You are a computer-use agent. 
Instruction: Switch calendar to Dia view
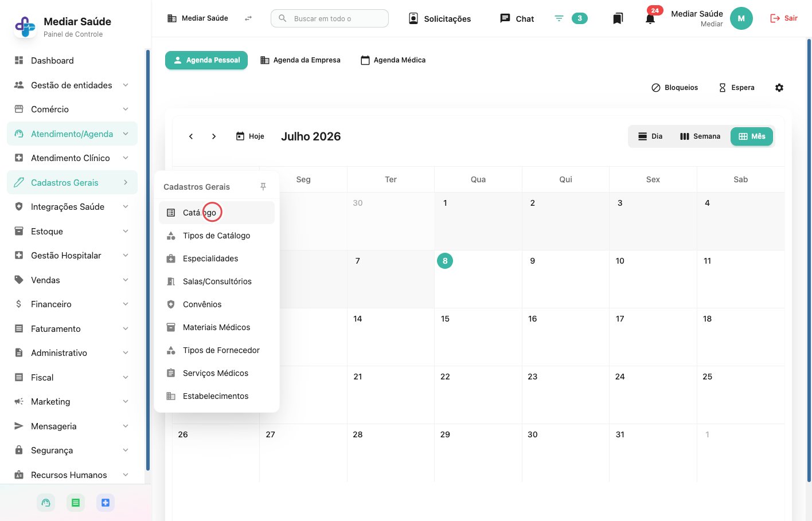(x=650, y=136)
